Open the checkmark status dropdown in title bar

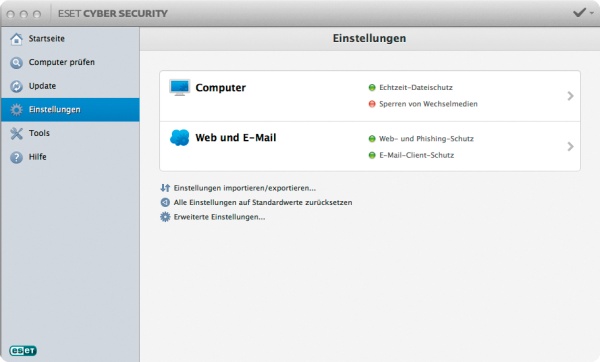[x=584, y=13]
